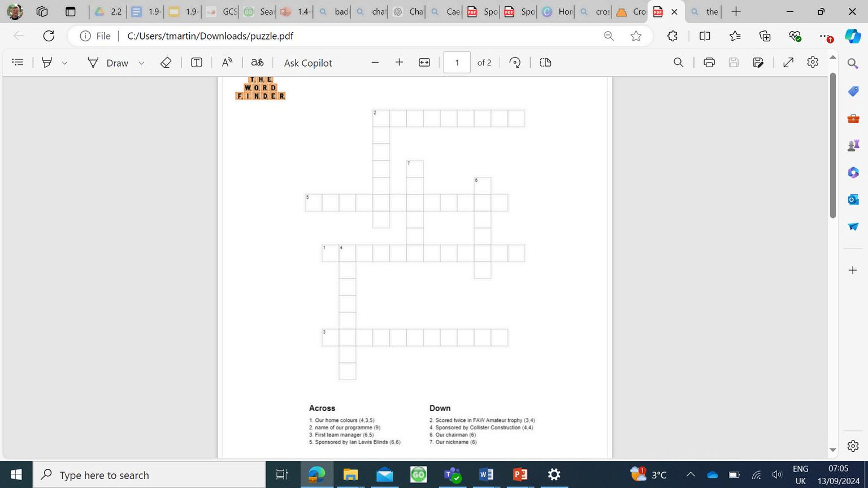The height and width of the screenshot is (488, 868).
Task: Refresh the puzzle.pdf page
Action: 49,36
